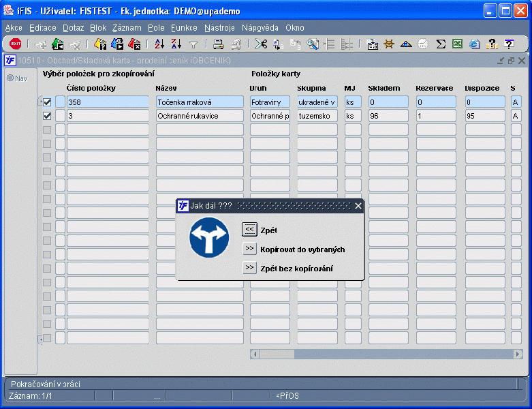
Task: Close the Jak dál ??? dialog
Action: (x=358, y=206)
